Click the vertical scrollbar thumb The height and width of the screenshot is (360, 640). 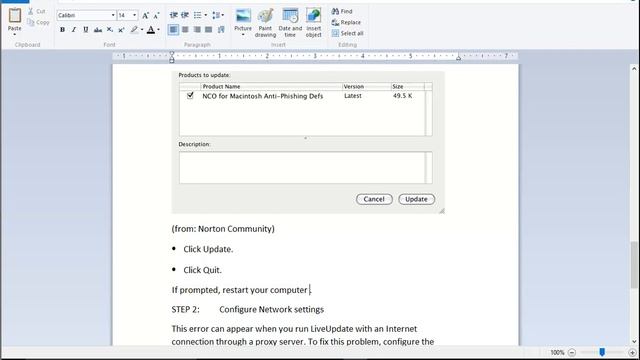[x=634, y=264]
